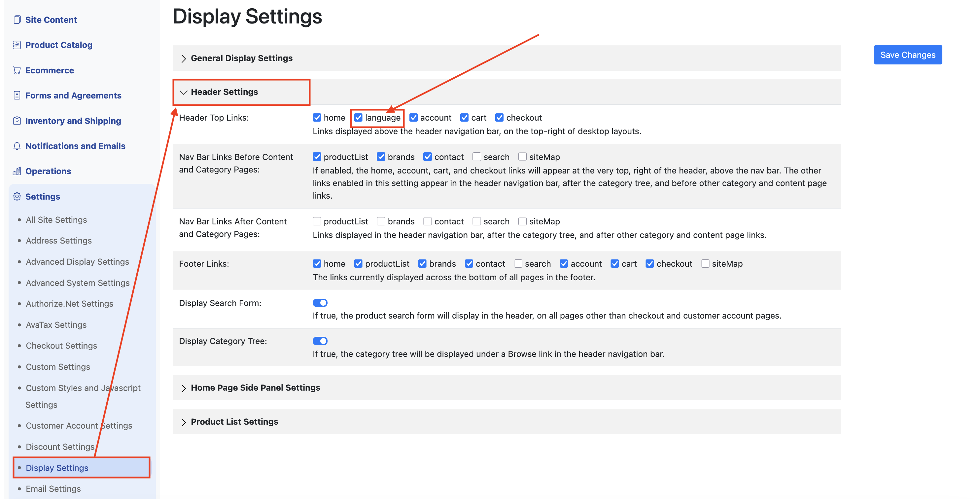Image resolution: width=980 pixels, height=499 pixels.
Task: Disable the Display Category Tree switch
Action: click(320, 341)
